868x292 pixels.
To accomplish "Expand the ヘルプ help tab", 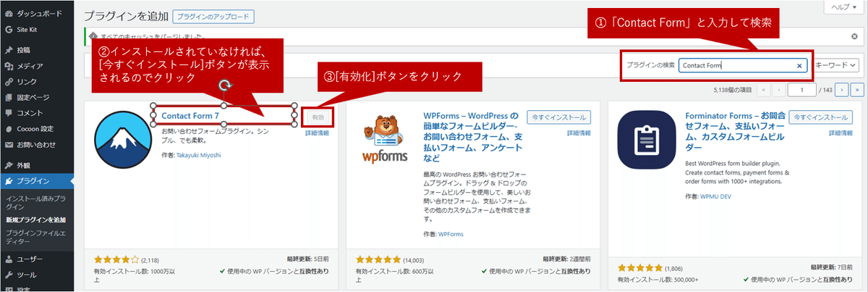I will [x=845, y=7].
